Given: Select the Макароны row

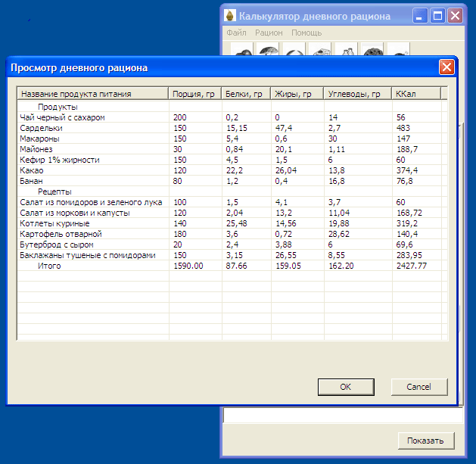Looking at the screenshot, I should tap(232, 139).
